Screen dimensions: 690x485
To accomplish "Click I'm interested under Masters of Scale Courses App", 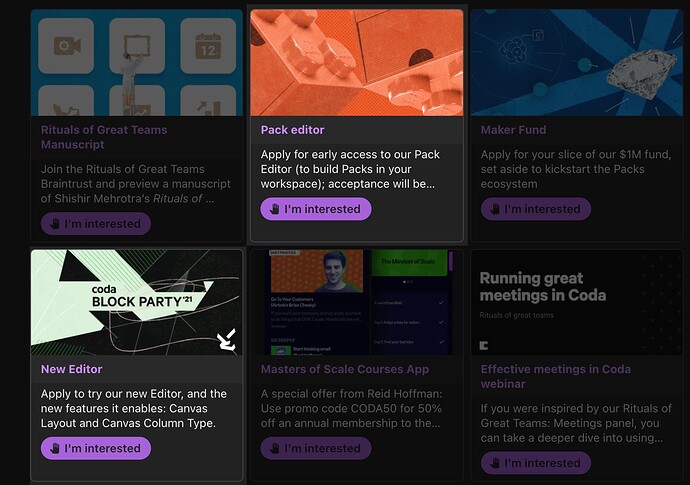I will tap(316, 448).
